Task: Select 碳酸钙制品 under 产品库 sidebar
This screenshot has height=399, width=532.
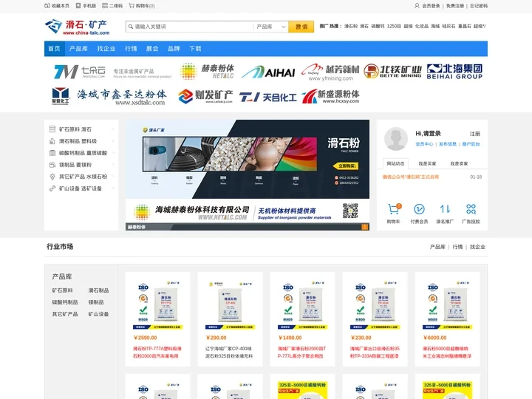Action: click(x=65, y=302)
